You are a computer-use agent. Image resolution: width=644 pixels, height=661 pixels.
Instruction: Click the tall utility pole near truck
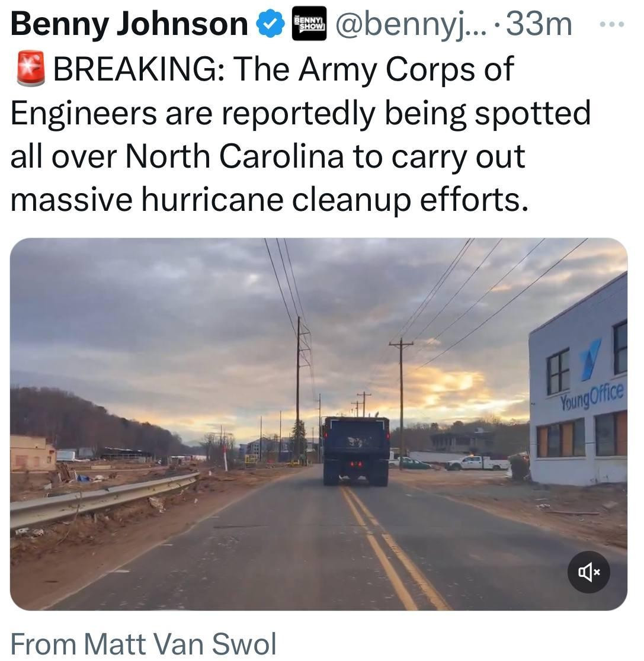(x=298, y=385)
